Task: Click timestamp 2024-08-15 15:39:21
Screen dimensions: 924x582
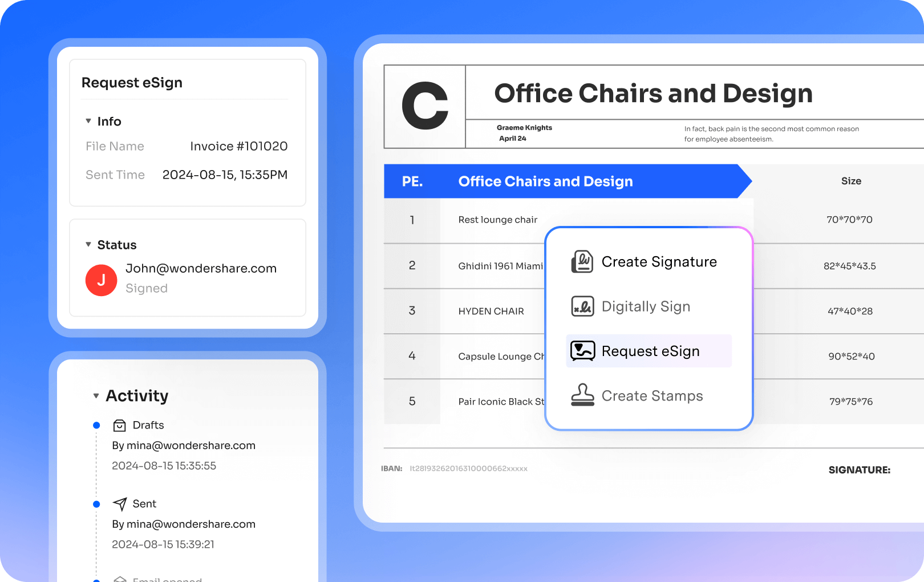Action: coord(163,544)
